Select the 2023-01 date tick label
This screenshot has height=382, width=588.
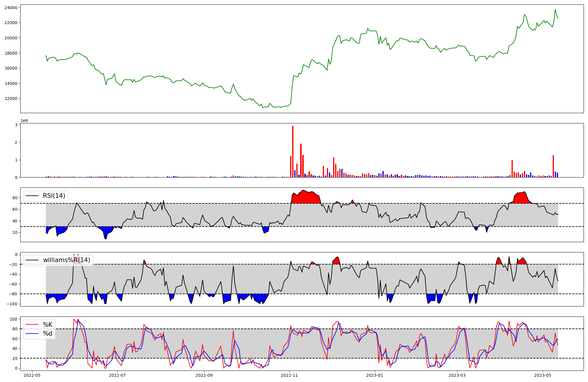375,375
